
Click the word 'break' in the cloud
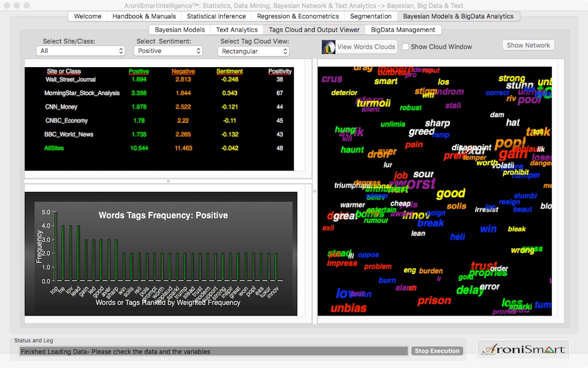(430, 223)
